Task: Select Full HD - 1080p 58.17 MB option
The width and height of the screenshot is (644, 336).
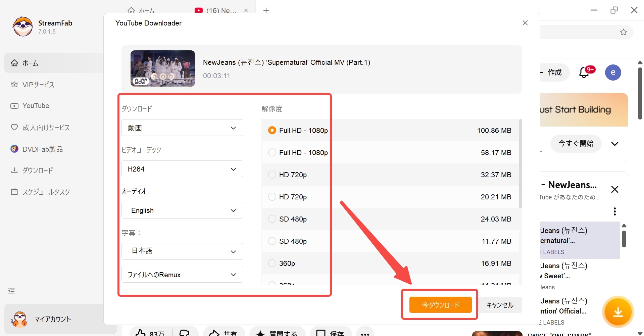Action: point(390,152)
